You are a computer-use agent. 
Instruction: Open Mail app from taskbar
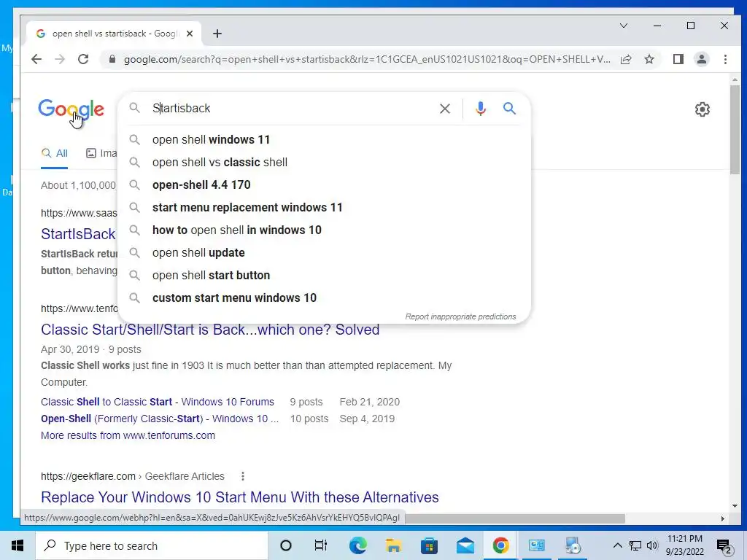[x=465, y=545]
